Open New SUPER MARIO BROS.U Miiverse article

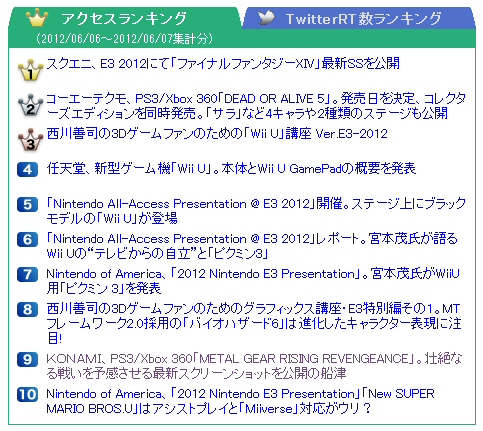pyautogui.click(x=240, y=401)
